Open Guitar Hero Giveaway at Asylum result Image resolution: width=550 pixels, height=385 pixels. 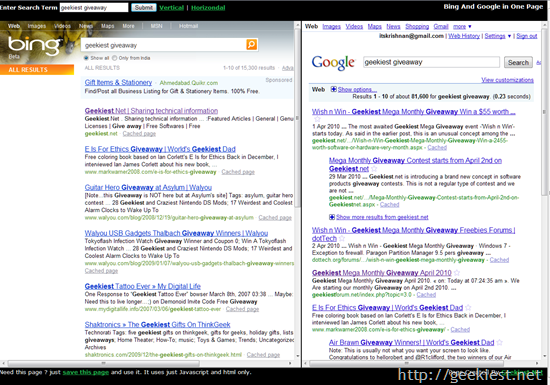pyautogui.click(x=148, y=187)
